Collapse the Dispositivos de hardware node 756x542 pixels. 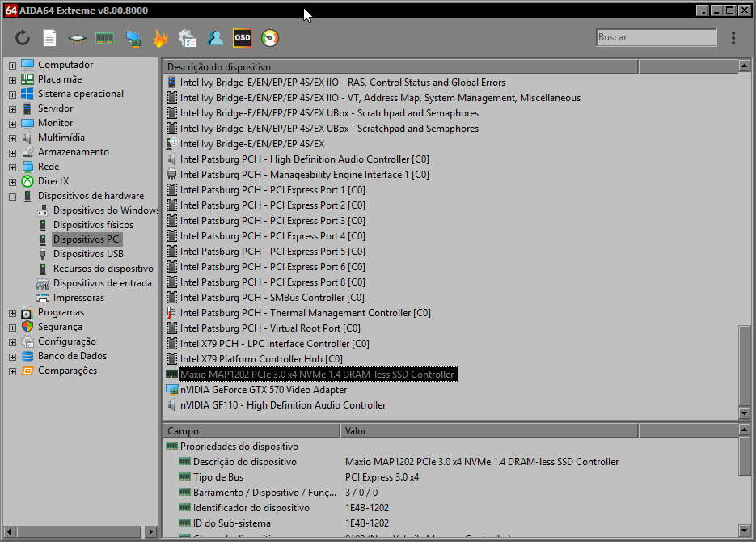click(x=13, y=197)
